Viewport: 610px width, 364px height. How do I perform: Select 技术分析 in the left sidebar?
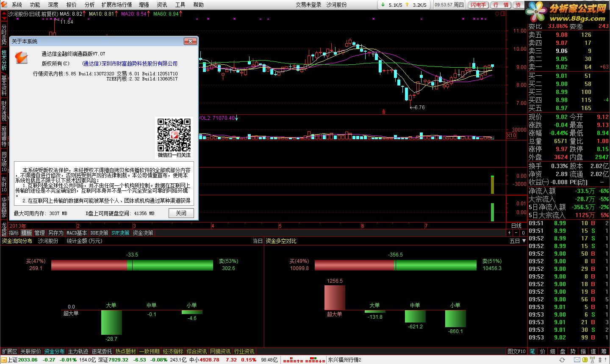[x=4, y=60]
